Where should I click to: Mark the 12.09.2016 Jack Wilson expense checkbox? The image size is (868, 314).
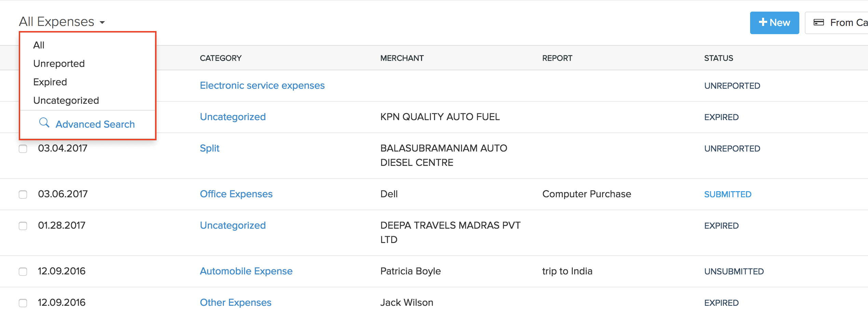[x=23, y=303]
